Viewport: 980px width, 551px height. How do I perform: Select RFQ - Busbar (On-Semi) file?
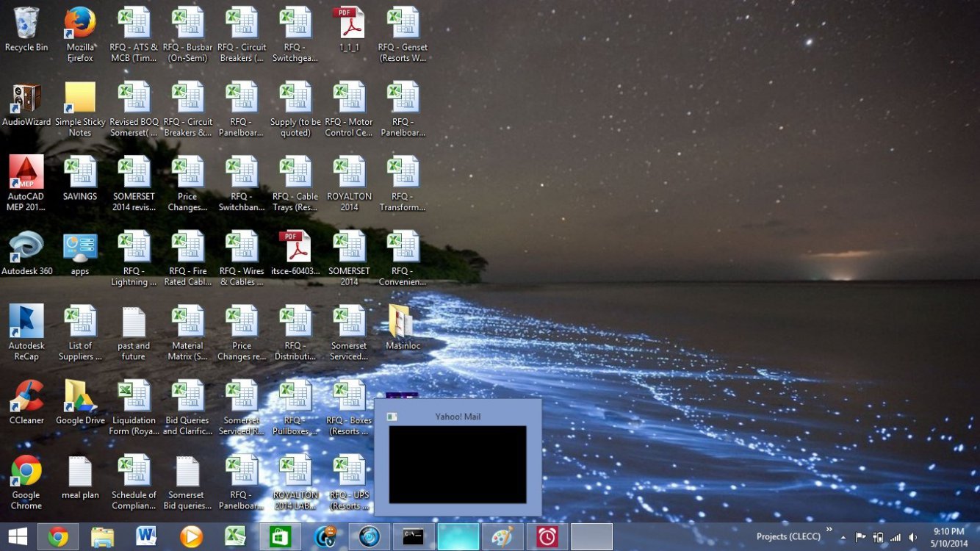pyautogui.click(x=187, y=34)
